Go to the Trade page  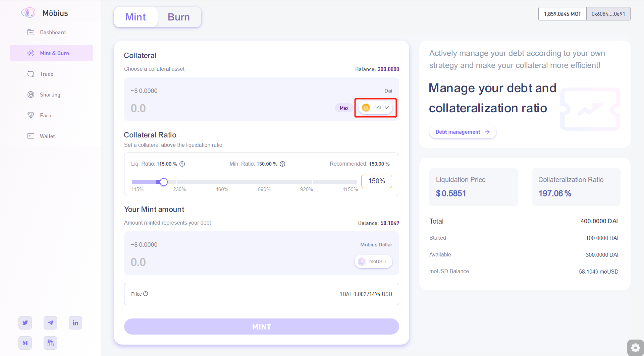coord(52,74)
